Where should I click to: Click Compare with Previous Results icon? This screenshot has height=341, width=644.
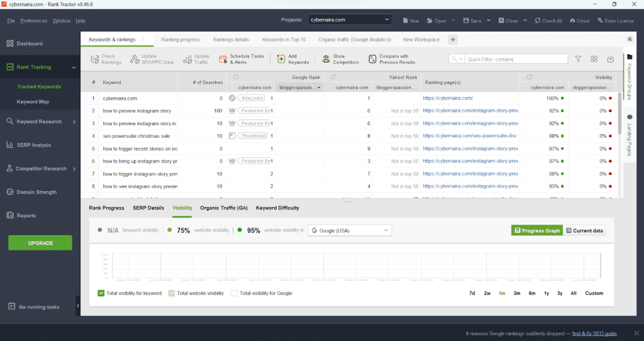(x=372, y=59)
